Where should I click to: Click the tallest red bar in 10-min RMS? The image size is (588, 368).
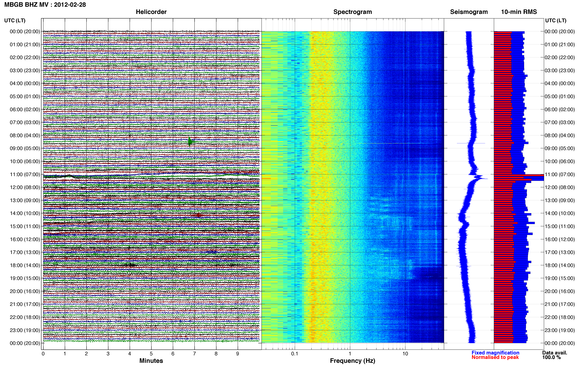pos(519,175)
